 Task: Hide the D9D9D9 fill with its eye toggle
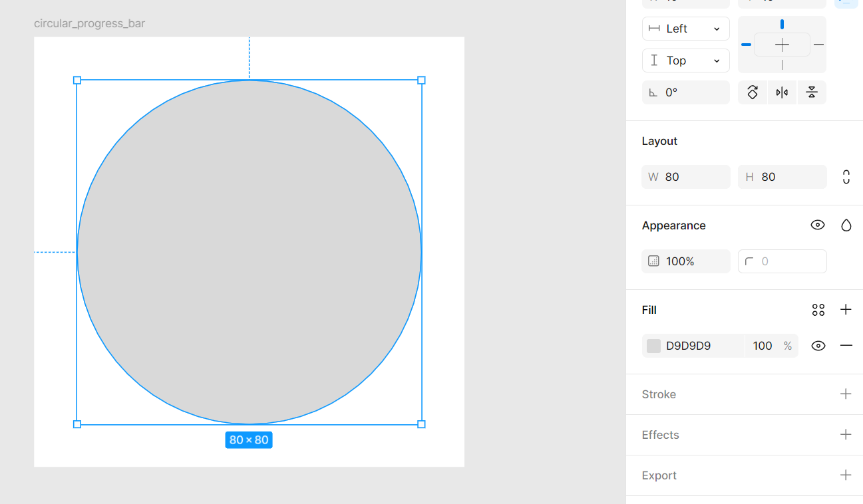pyautogui.click(x=818, y=346)
